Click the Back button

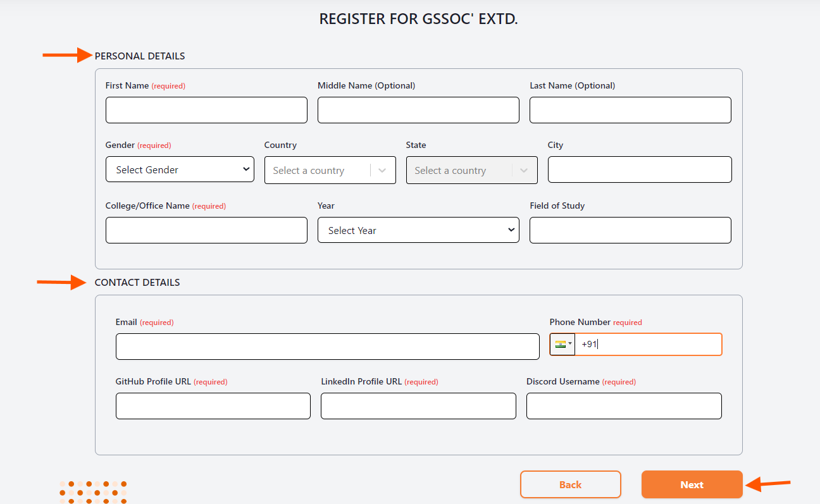pyautogui.click(x=570, y=484)
